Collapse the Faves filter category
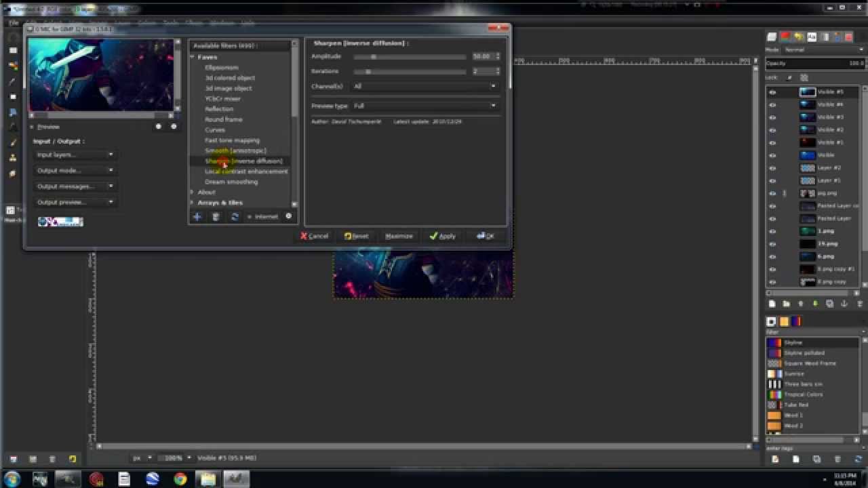This screenshot has height=488, width=868. point(193,57)
